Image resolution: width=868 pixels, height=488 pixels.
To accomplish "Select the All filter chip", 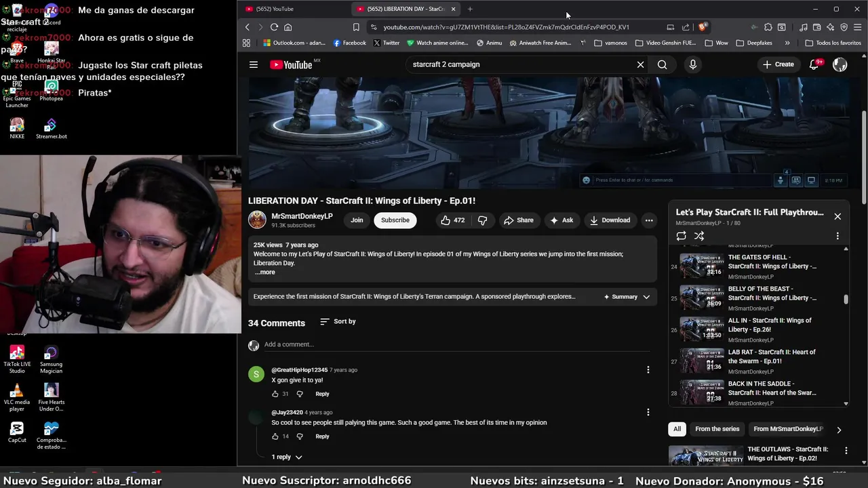I will point(677,429).
